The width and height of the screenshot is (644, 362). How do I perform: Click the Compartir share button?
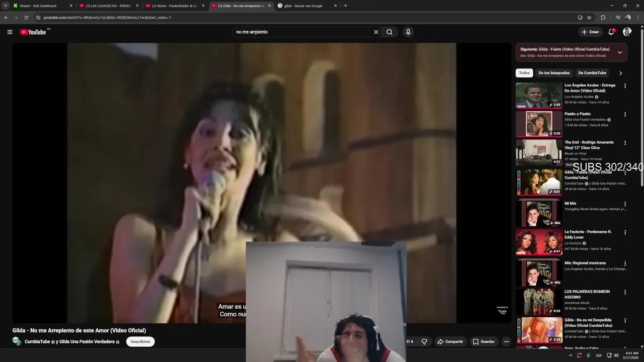450,342
